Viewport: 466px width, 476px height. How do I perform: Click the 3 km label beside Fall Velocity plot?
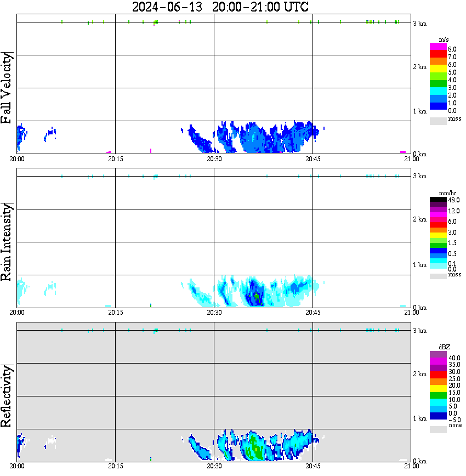[x=419, y=24]
